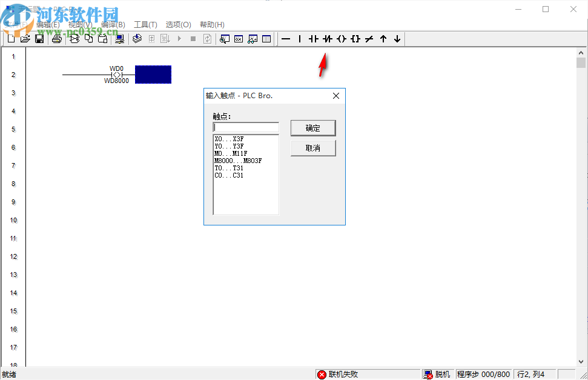Click the download-to-PLC stack icon
The width and height of the screenshot is (588, 380).
pos(137,39)
